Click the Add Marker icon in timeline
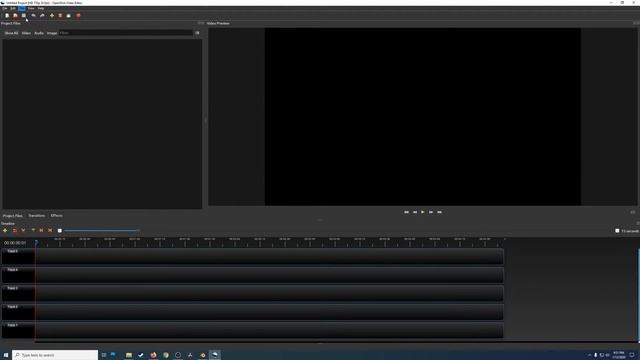The image size is (640, 360). [33, 231]
